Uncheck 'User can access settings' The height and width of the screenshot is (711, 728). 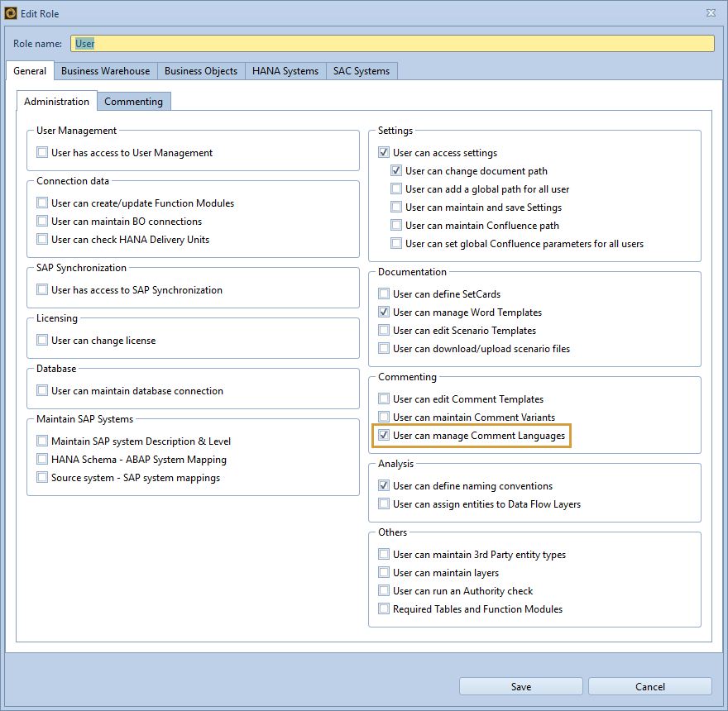pyautogui.click(x=384, y=152)
